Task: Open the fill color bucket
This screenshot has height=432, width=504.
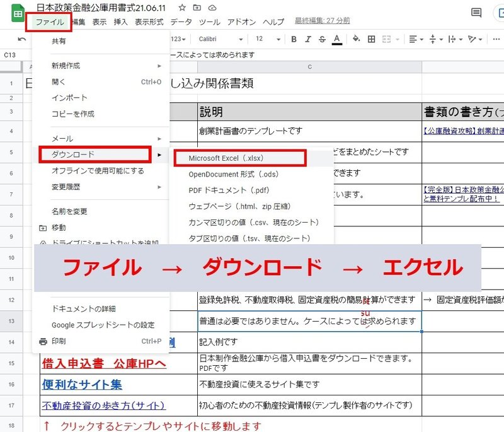Action: tap(356, 39)
